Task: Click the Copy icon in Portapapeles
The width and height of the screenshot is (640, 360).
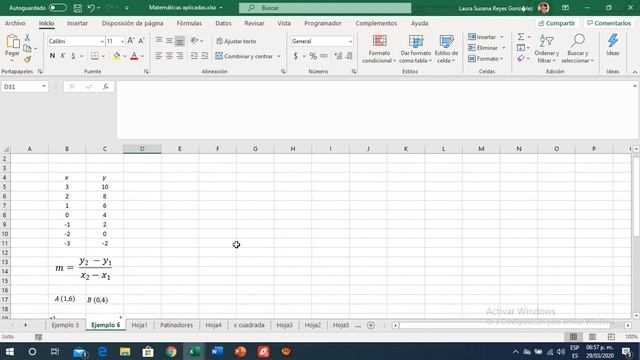Action: (27, 49)
